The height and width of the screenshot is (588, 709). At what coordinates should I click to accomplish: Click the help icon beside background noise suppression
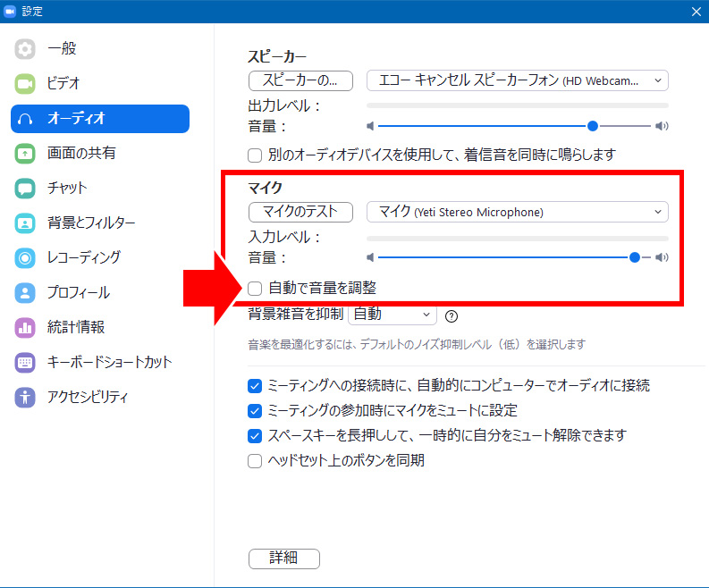(452, 315)
